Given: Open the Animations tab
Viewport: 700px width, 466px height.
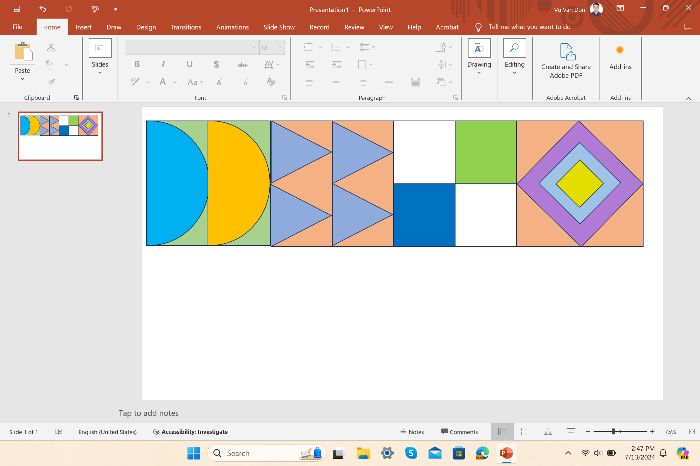Looking at the screenshot, I should (x=232, y=27).
